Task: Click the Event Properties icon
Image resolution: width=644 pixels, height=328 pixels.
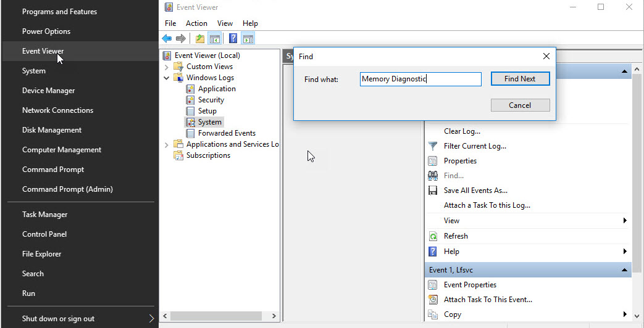Action: tap(433, 285)
